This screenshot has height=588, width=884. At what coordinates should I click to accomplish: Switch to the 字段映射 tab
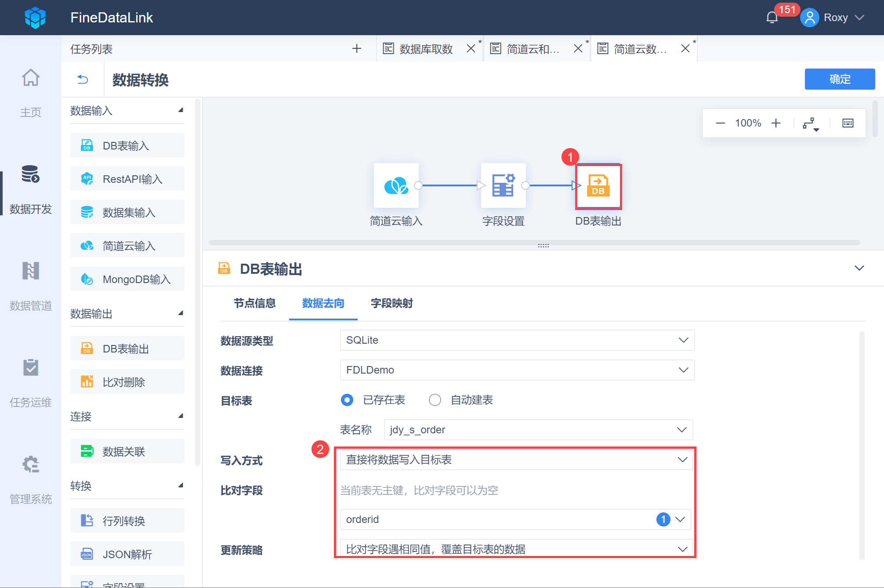click(x=391, y=303)
